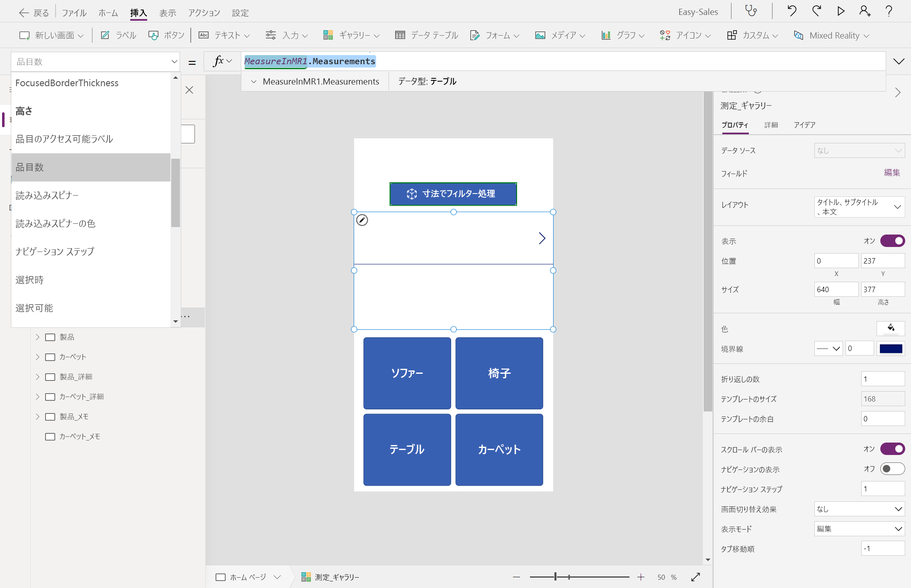Preview the app with play icon
The image size is (911, 588).
[x=841, y=11]
